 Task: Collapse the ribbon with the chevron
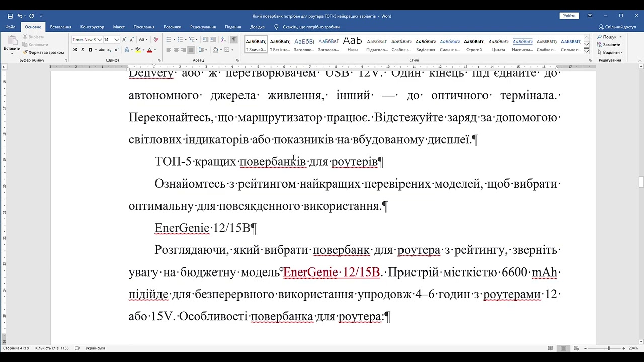(x=640, y=60)
